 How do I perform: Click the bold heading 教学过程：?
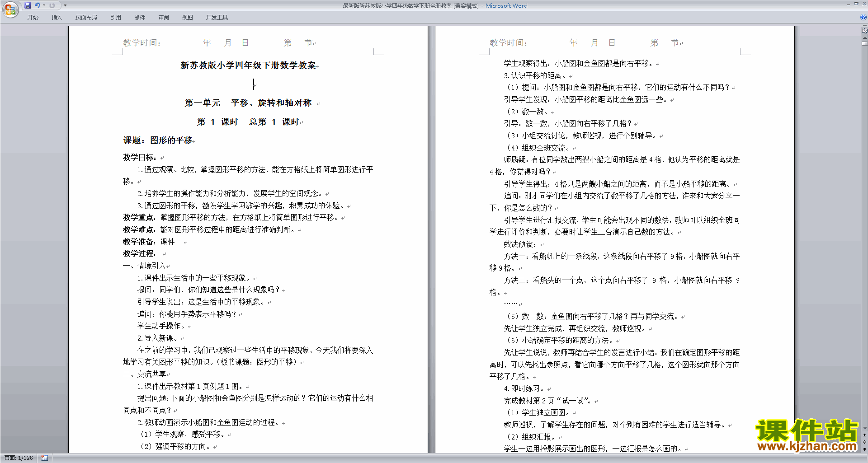pos(140,253)
